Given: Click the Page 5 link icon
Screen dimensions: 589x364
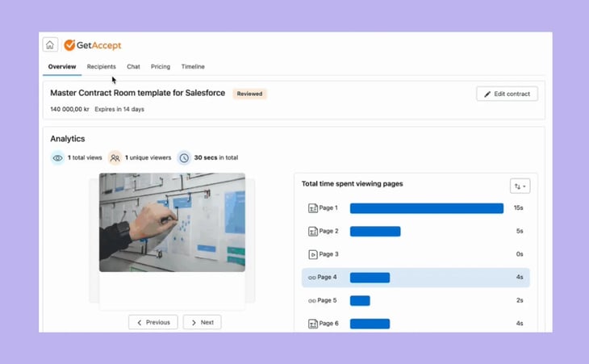Looking at the screenshot, I should click(x=311, y=300).
